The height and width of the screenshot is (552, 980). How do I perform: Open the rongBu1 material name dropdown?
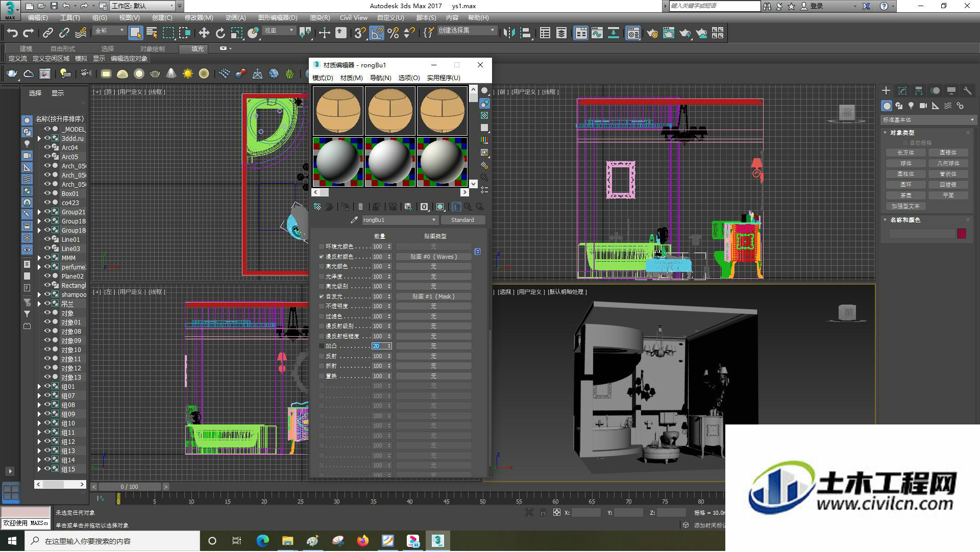pyautogui.click(x=400, y=220)
